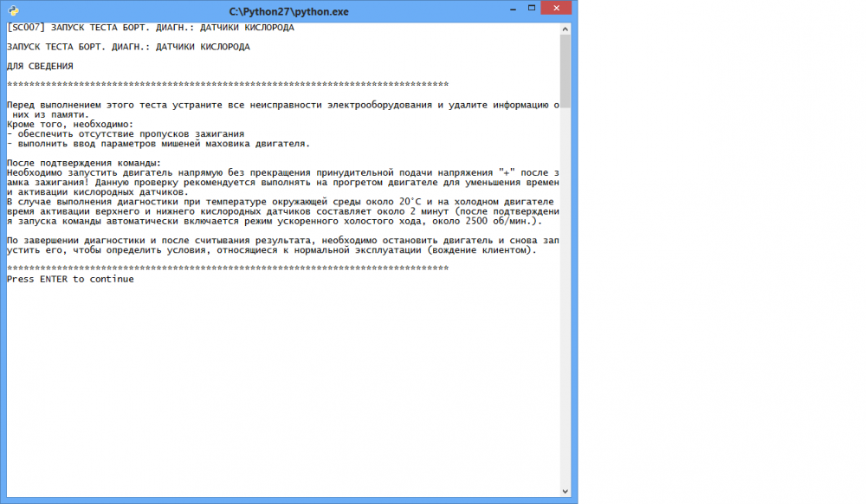866x504 pixels.
Task: Click the second 'ЗАПУСК ТЕСТА БОРТ. ДИАГН.' line without the code
Action: 128,47
